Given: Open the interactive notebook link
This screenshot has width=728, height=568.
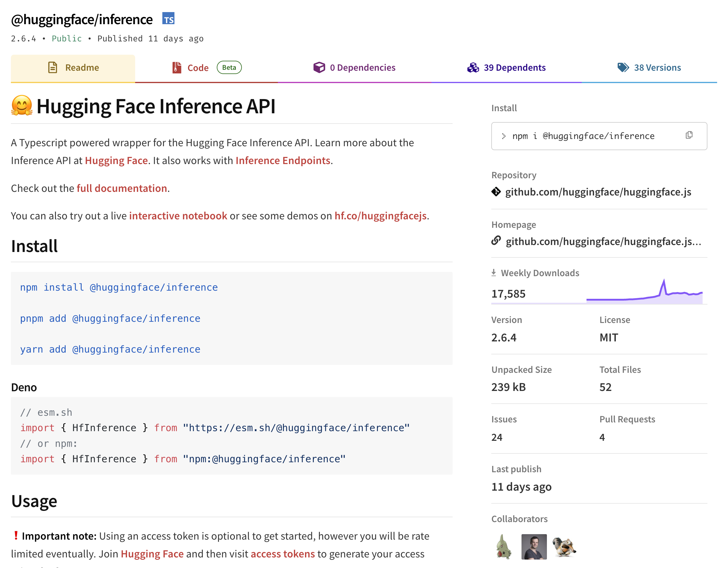Looking at the screenshot, I should (178, 216).
